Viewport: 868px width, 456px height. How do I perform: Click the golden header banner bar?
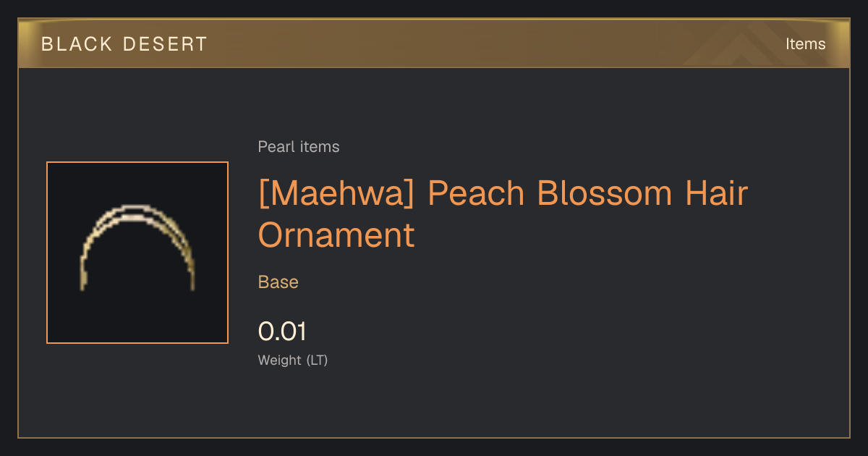[x=434, y=43]
